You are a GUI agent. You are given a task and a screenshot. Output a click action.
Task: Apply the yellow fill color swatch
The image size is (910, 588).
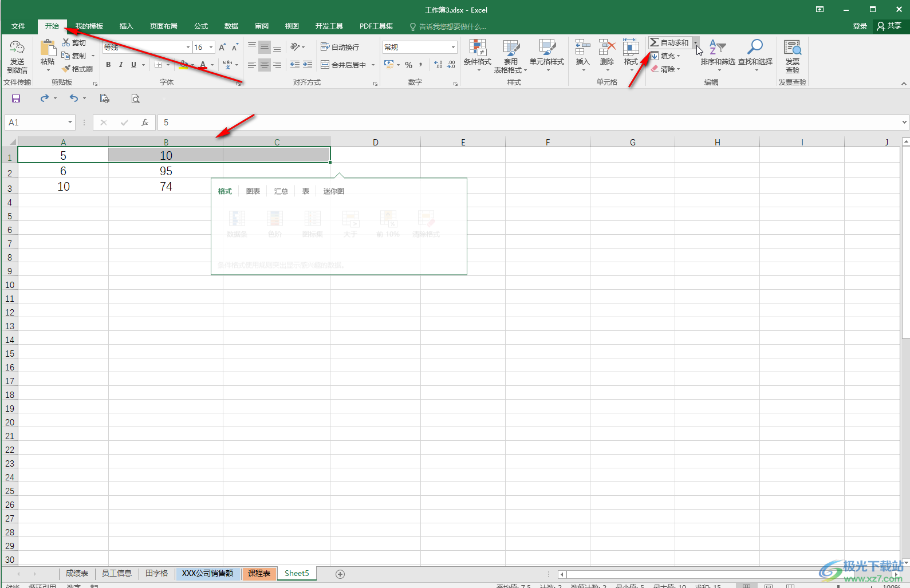click(x=183, y=65)
